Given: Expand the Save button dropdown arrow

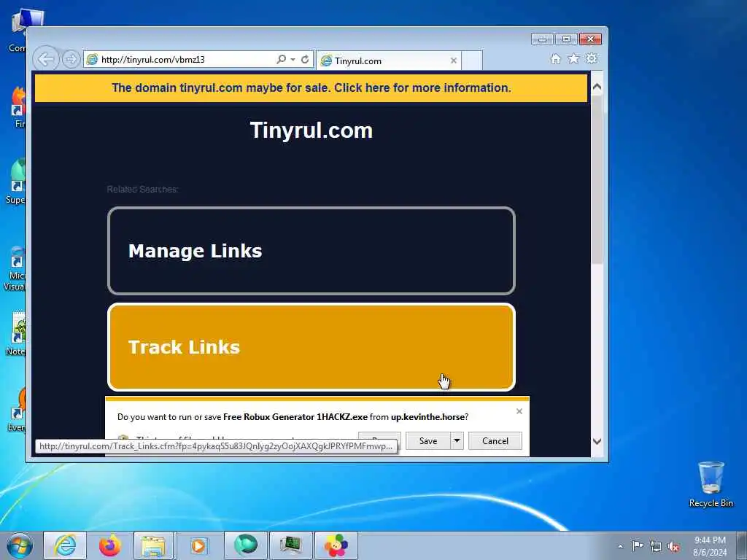Looking at the screenshot, I should coord(457,441).
